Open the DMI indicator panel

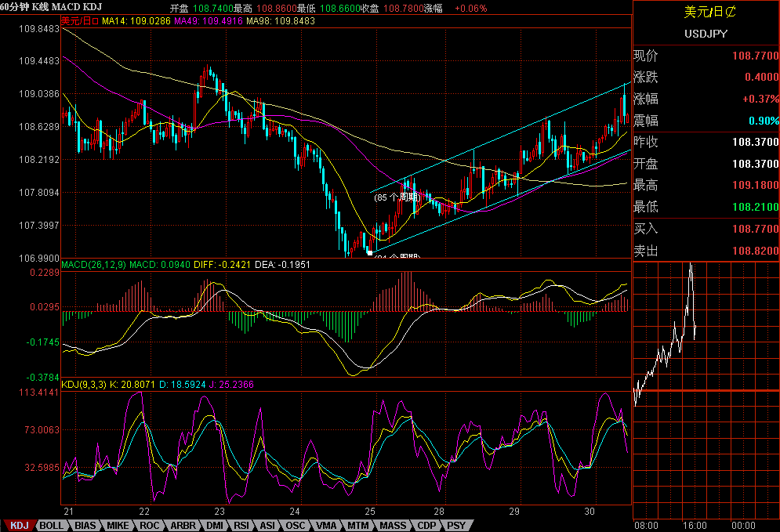click(x=216, y=525)
